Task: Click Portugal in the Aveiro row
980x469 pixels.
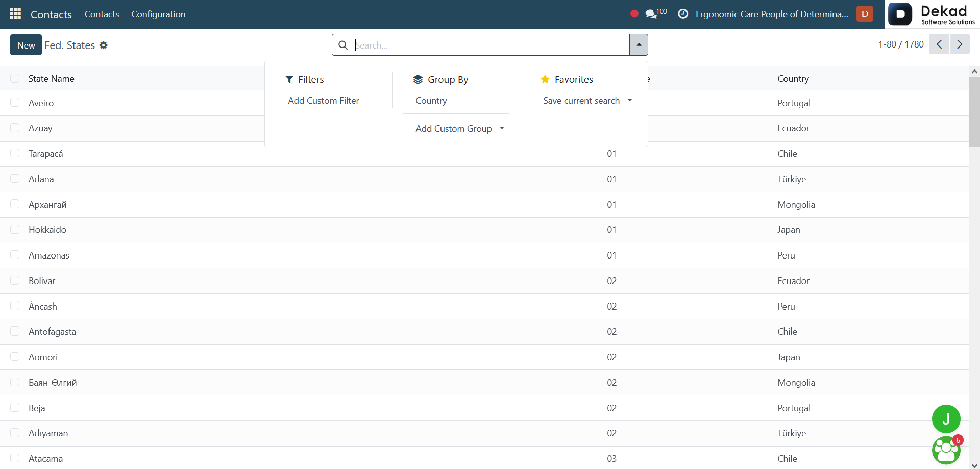Action: coord(794,103)
